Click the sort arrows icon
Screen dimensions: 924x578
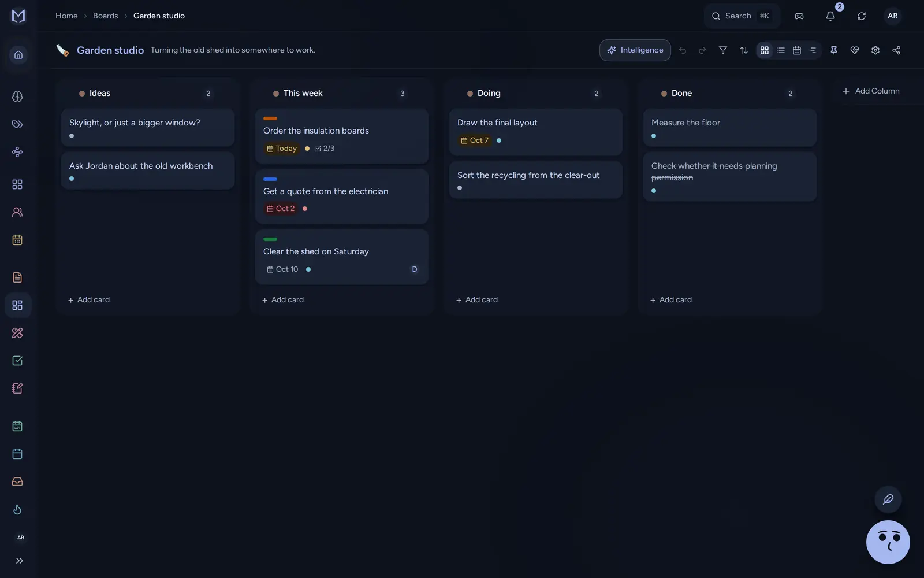click(x=743, y=50)
